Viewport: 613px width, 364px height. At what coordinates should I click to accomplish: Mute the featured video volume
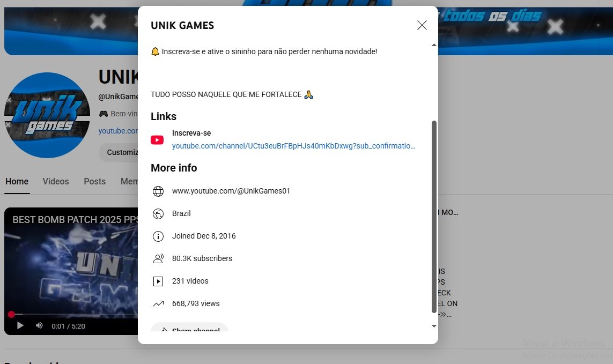[39, 326]
